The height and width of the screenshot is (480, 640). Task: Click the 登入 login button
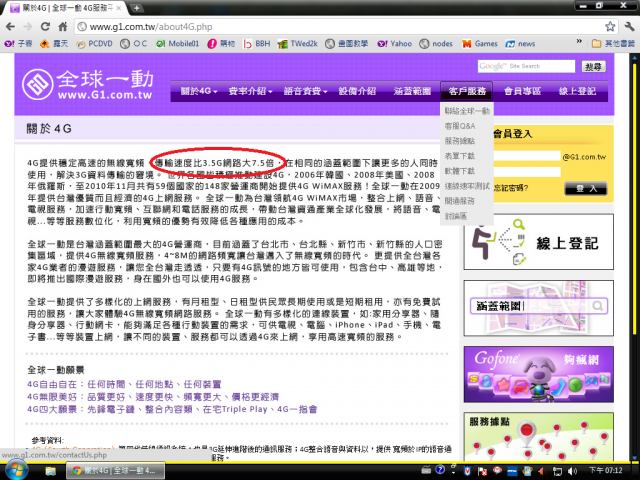pyautogui.click(x=586, y=189)
